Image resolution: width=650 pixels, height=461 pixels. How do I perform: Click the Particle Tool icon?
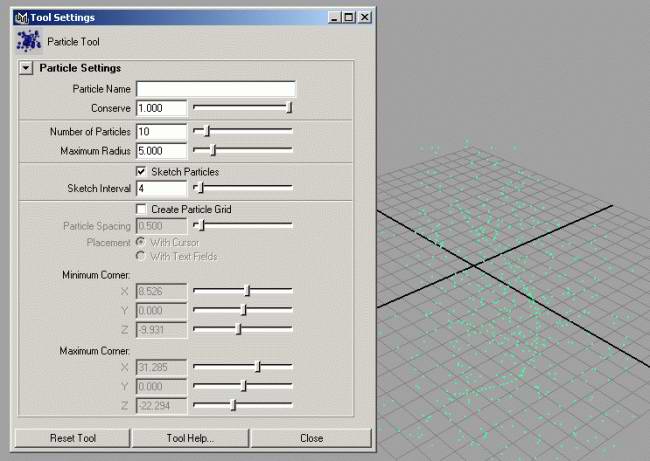point(28,41)
